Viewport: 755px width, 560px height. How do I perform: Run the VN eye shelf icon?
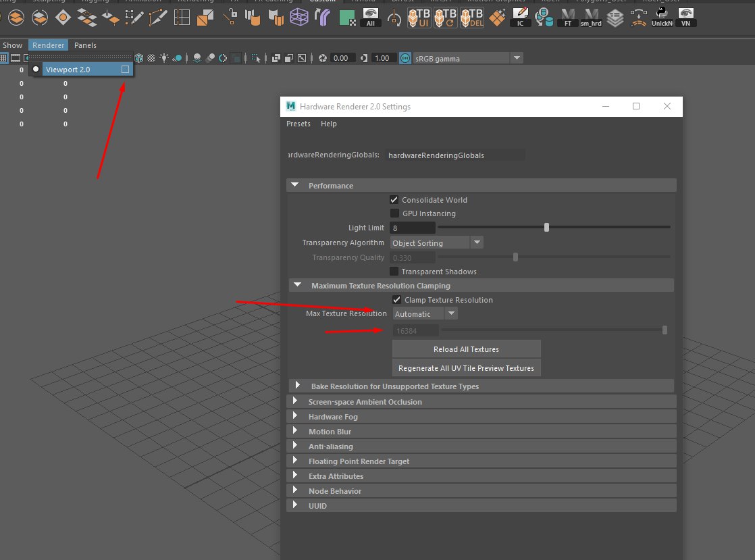coord(685,18)
